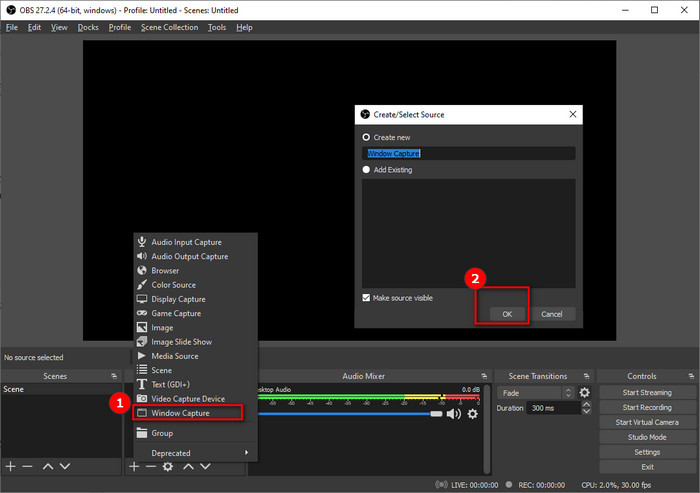Click the Group folder icon
The width and height of the screenshot is (700, 493).
(x=142, y=433)
